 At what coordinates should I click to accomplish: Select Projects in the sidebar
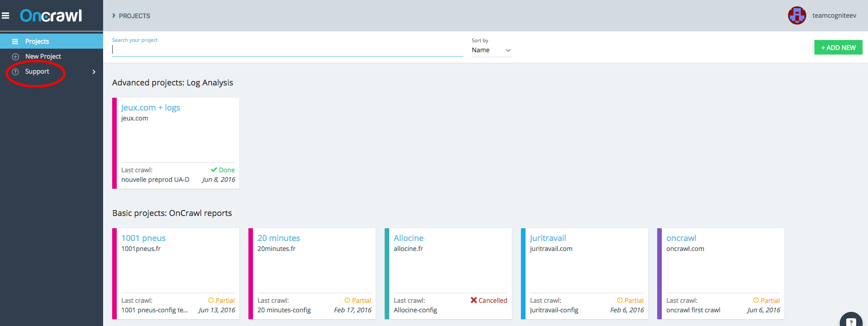(52, 41)
